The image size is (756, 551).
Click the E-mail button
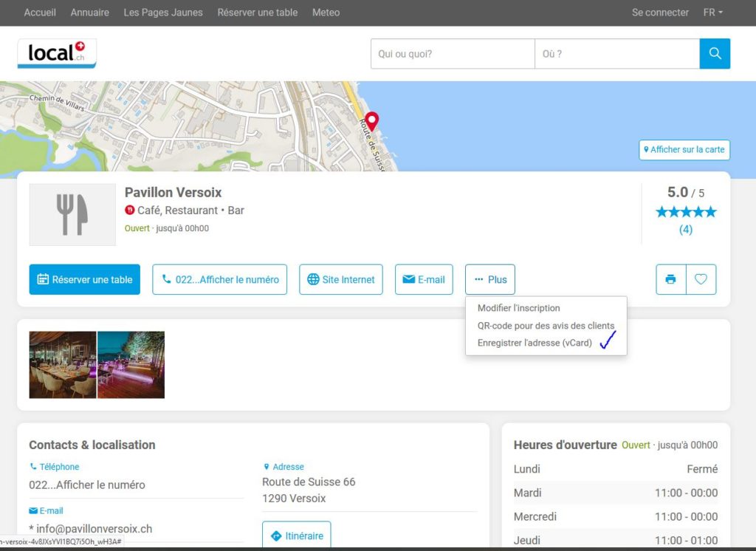(x=424, y=279)
